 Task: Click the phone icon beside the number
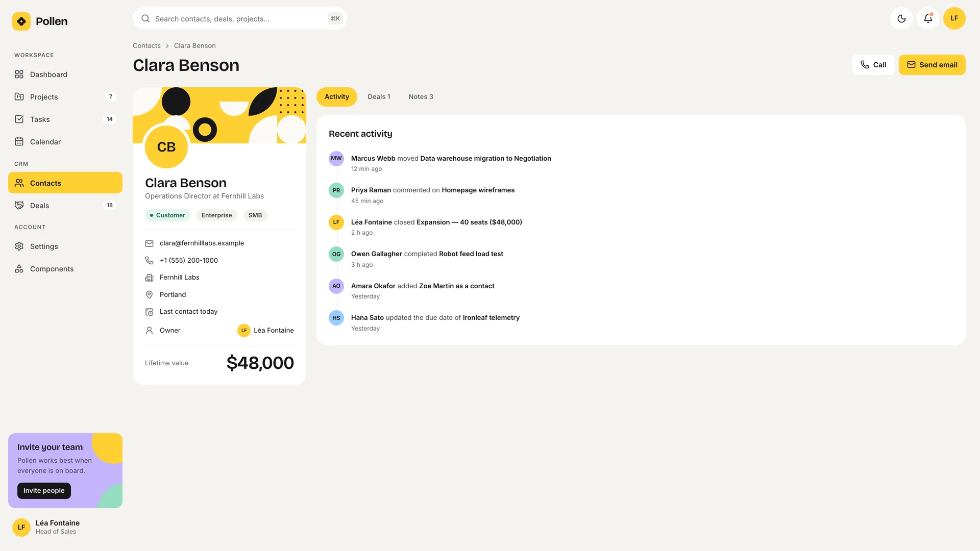pyautogui.click(x=149, y=261)
